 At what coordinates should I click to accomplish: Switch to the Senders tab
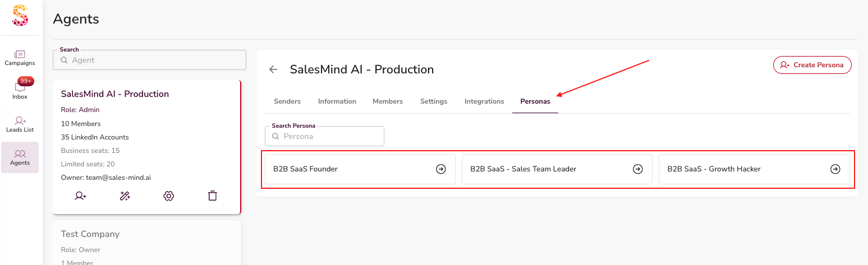click(287, 101)
